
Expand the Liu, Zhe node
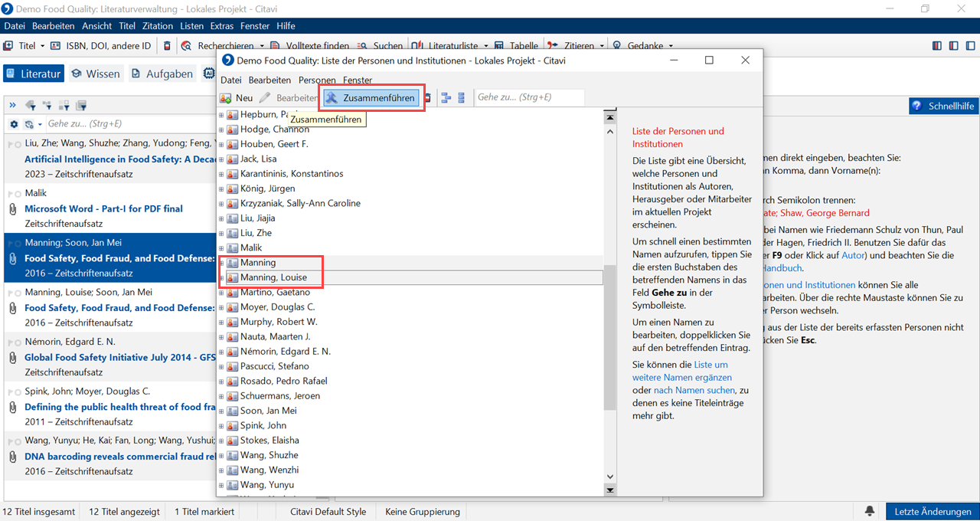pos(221,233)
